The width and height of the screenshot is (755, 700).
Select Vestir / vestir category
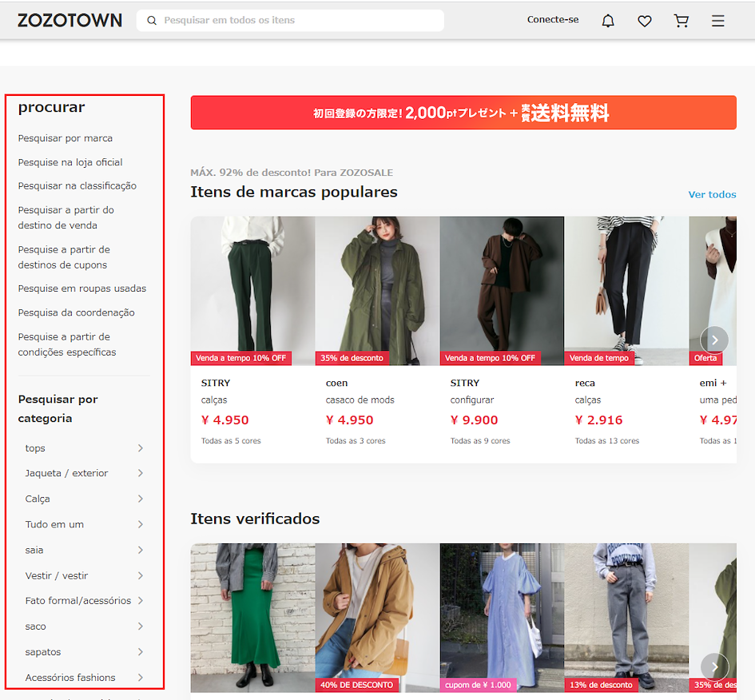point(57,575)
